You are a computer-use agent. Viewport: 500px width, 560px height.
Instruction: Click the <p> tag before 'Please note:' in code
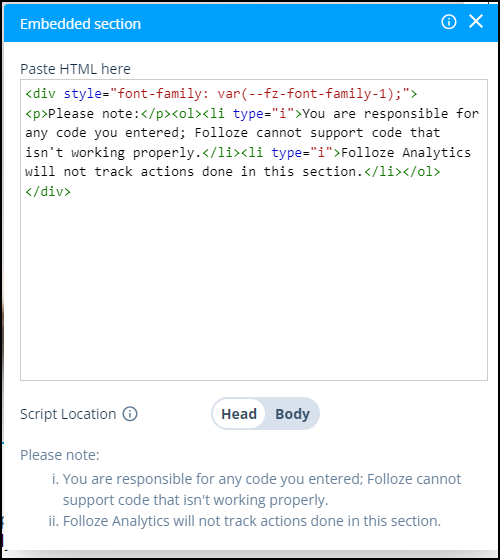36,114
